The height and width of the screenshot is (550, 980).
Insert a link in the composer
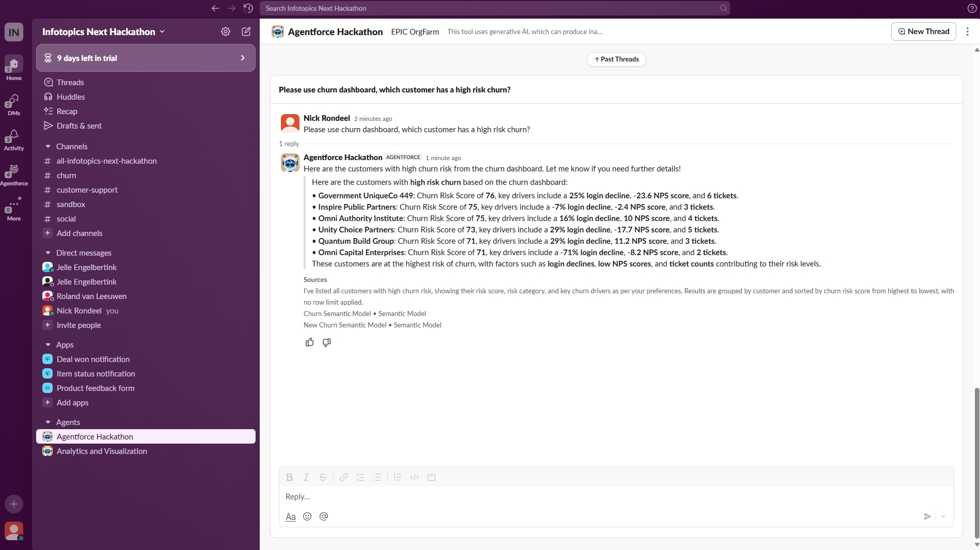tap(344, 477)
